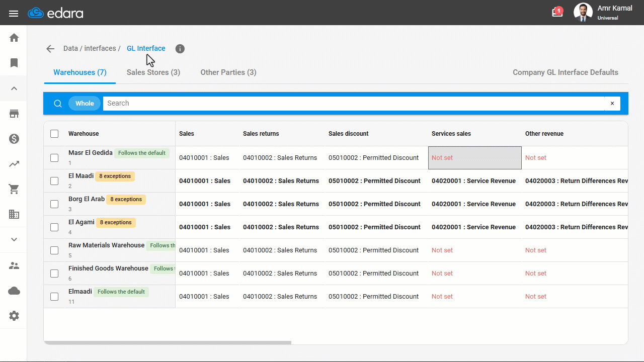Open El Maadi Service Revenue cell
This screenshot has height=362, width=644.
coord(473,181)
